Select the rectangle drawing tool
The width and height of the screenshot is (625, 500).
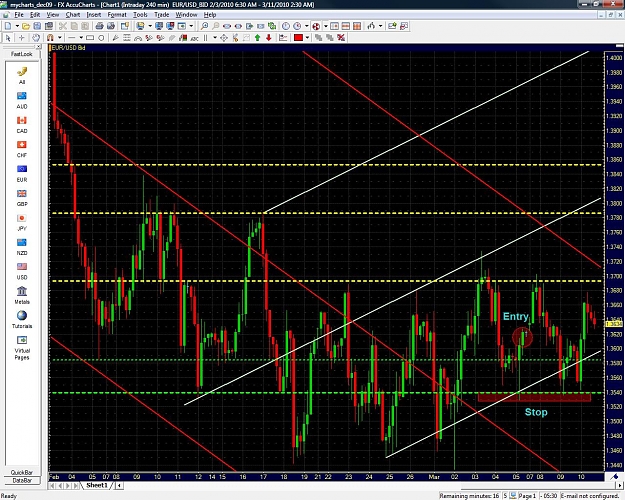(x=90, y=38)
